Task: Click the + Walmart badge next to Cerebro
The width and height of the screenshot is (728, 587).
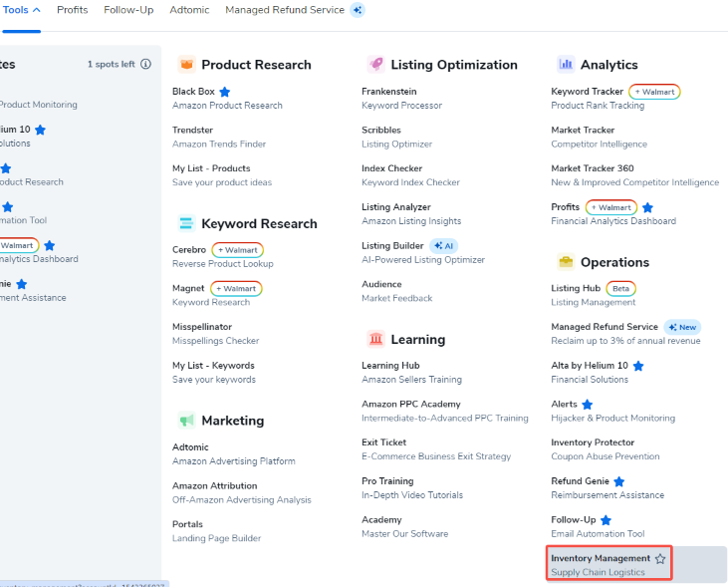Action: click(x=238, y=250)
